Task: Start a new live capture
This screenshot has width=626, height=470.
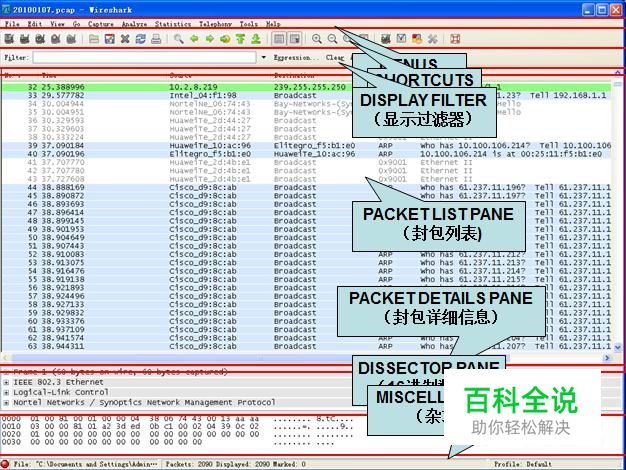Action: click(x=40, y=39)
